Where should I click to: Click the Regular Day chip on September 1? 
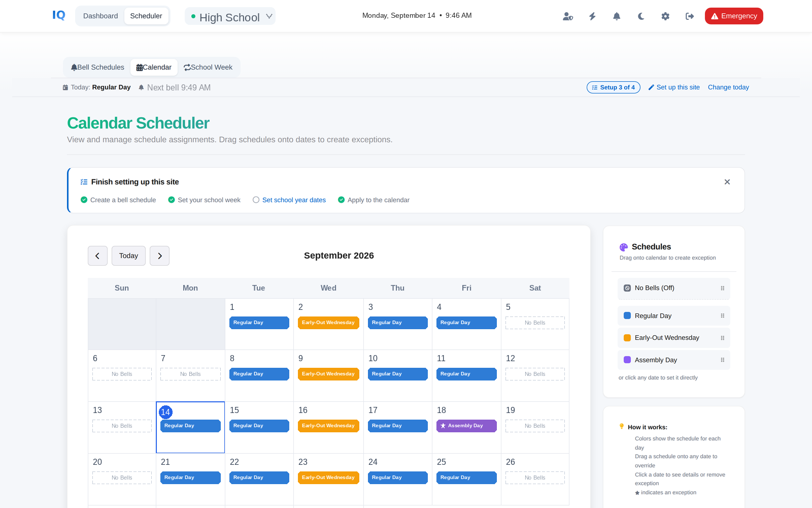coord(259,323)
